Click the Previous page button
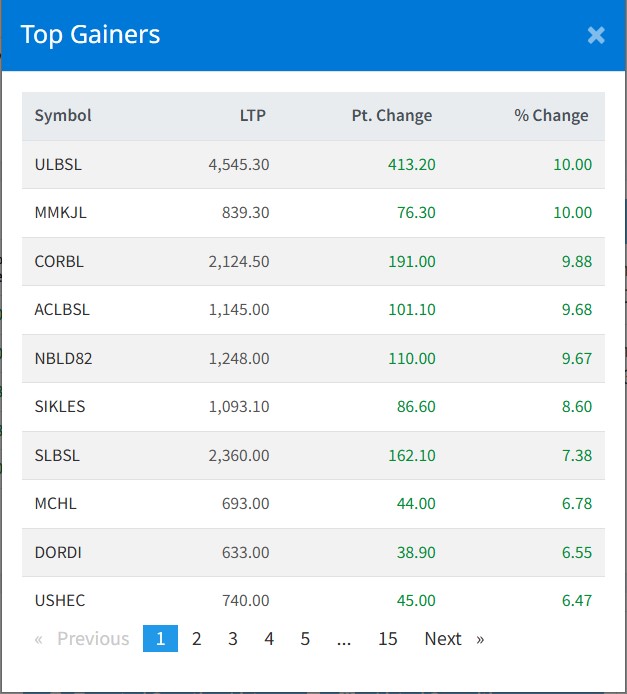 point(83,639)
